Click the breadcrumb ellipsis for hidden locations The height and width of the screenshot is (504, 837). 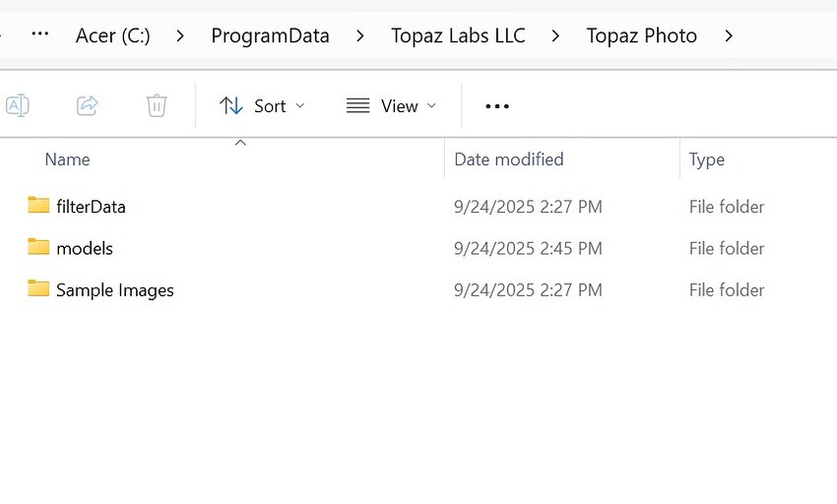click(x=40, y=35)
